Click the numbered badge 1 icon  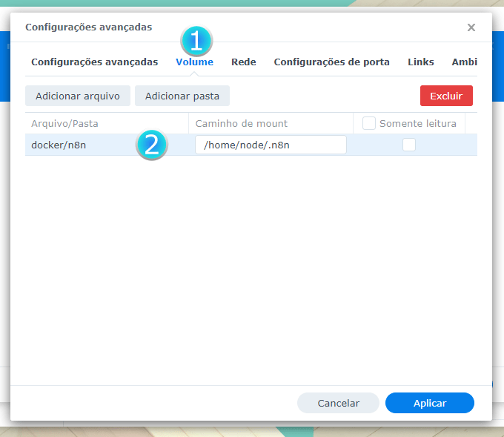point(196,41)
